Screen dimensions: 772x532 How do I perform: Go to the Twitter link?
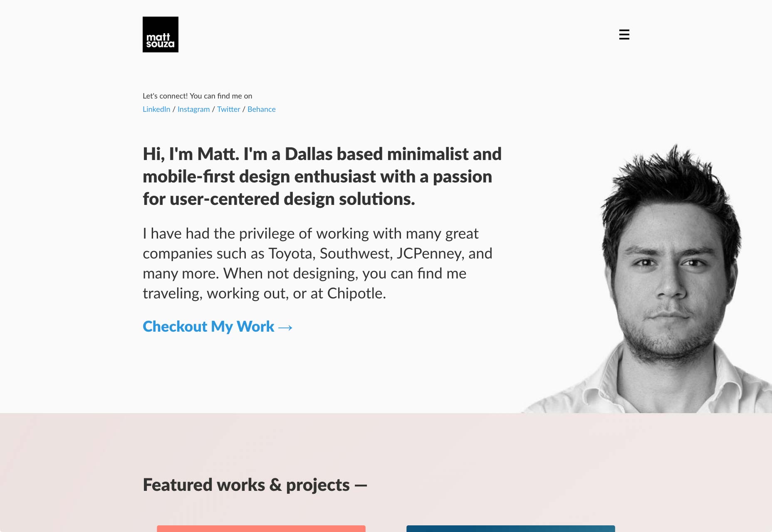point(228,109)
